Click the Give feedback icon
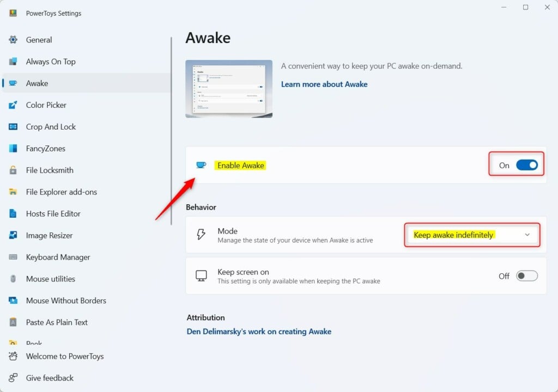The image size is (558, 392). click(x=13, y=377)
